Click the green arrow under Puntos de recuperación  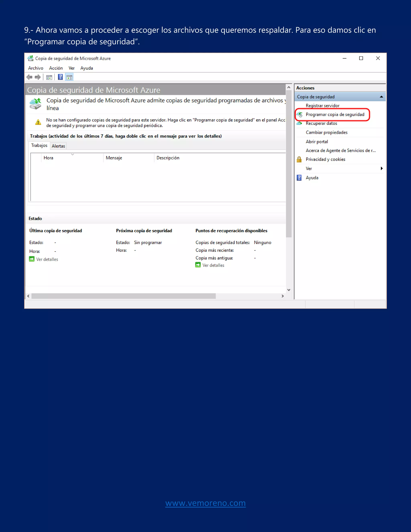pos(198,265)
